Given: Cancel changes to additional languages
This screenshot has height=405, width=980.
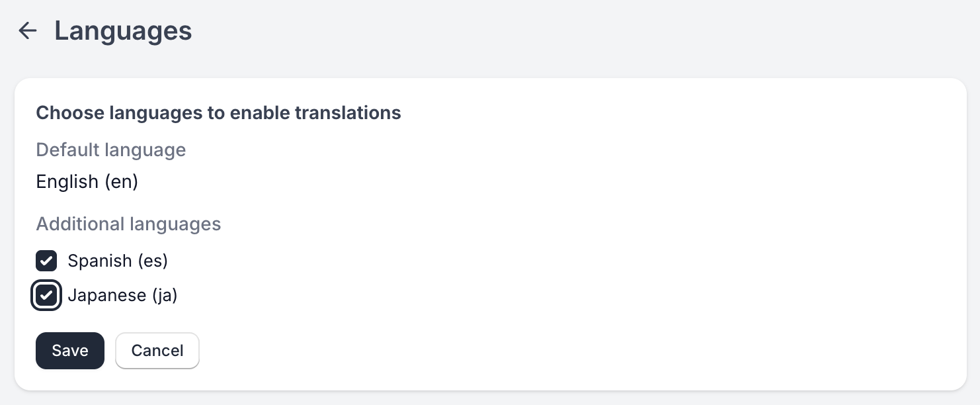Looking at the screenshot, I should click(157, 350).
